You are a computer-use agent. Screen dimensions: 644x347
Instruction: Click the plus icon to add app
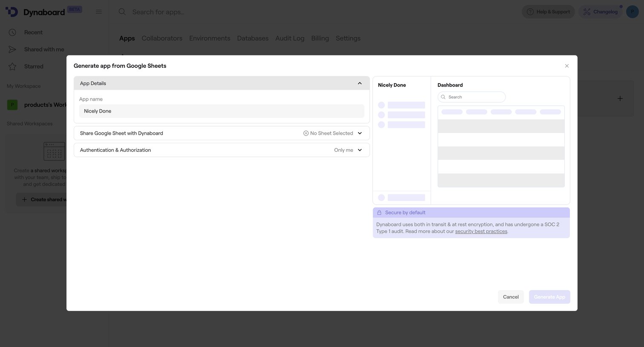[x=620, y=98]
